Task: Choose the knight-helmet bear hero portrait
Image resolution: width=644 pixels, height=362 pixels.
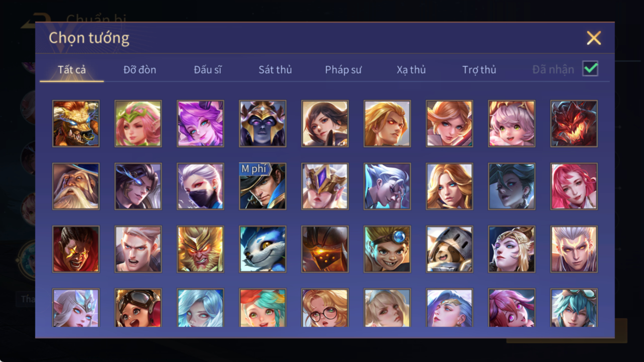Action: coord(449,249)
